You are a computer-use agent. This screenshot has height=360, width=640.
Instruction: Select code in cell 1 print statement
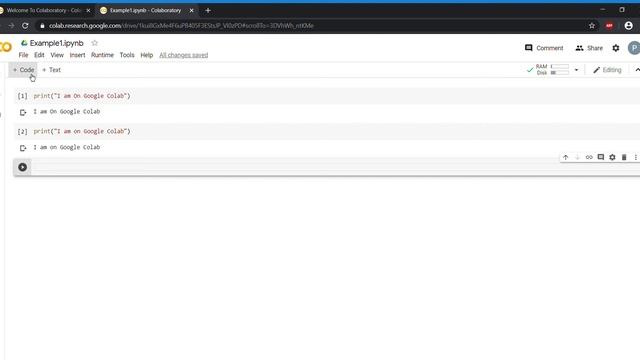point(82,96)
